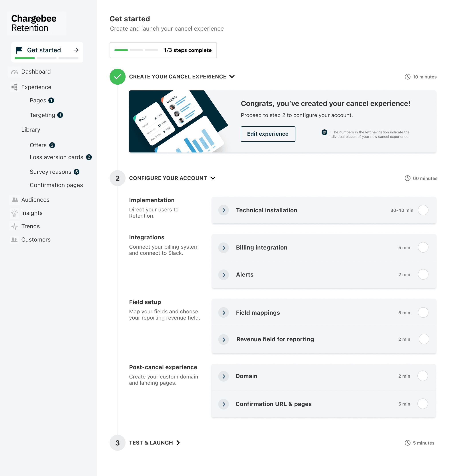The height and width of the screenshot is (476, 452).
Task: Click the Customers icon in sidebar
Action: tap(14, 240)
